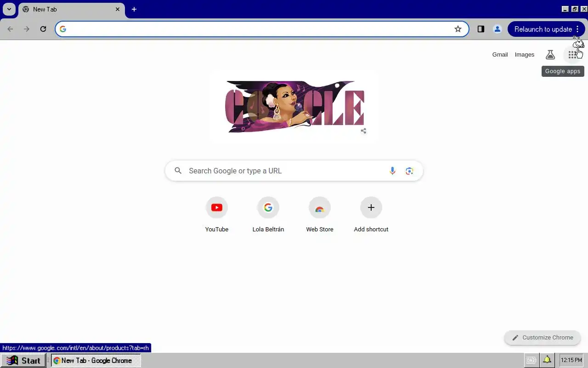Click the Lola Beltrán Google Doodle
This screenshot has width=588, height=368.
tap(294, 107)
